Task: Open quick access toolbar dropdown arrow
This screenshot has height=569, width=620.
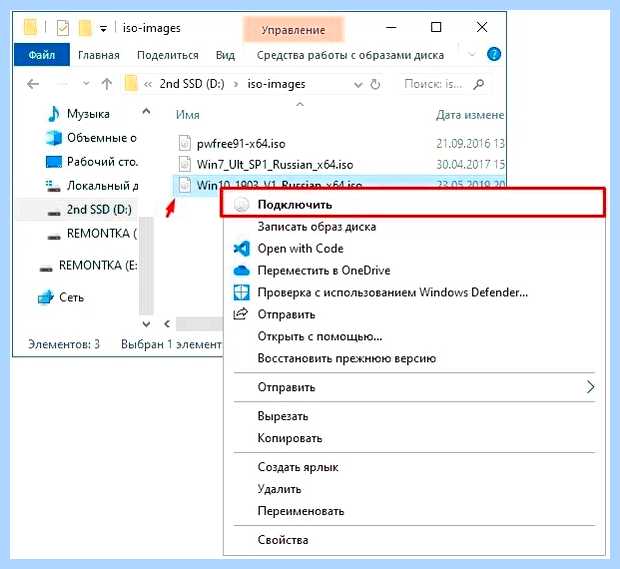Action: tap(103, 28)
